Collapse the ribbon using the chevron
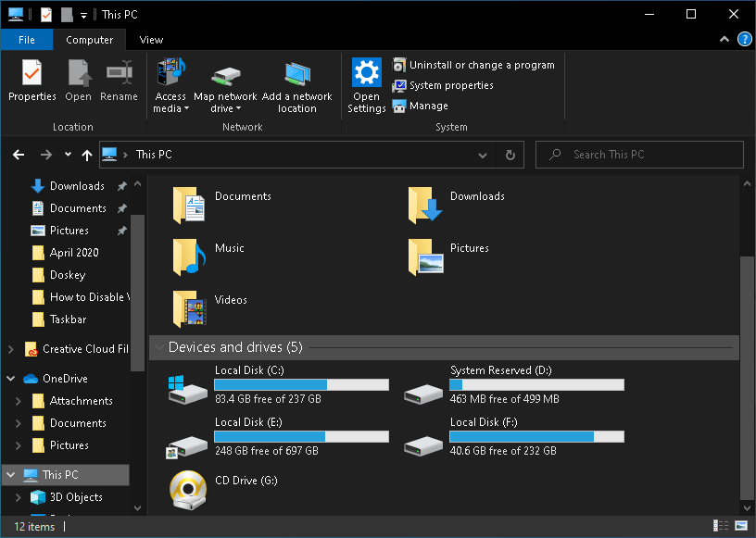This screenshot has height=538, width=756. (724, 40)
